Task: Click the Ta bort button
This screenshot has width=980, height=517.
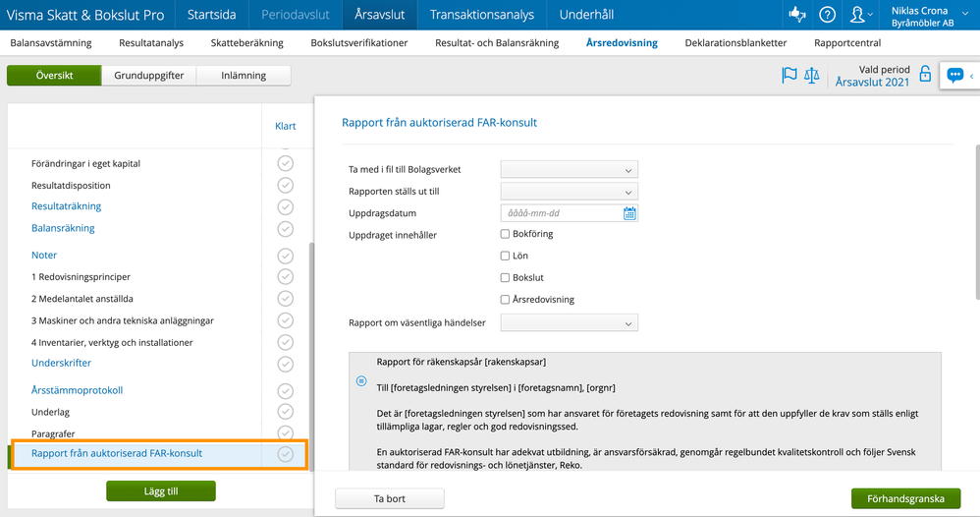Action: [389, 498]
